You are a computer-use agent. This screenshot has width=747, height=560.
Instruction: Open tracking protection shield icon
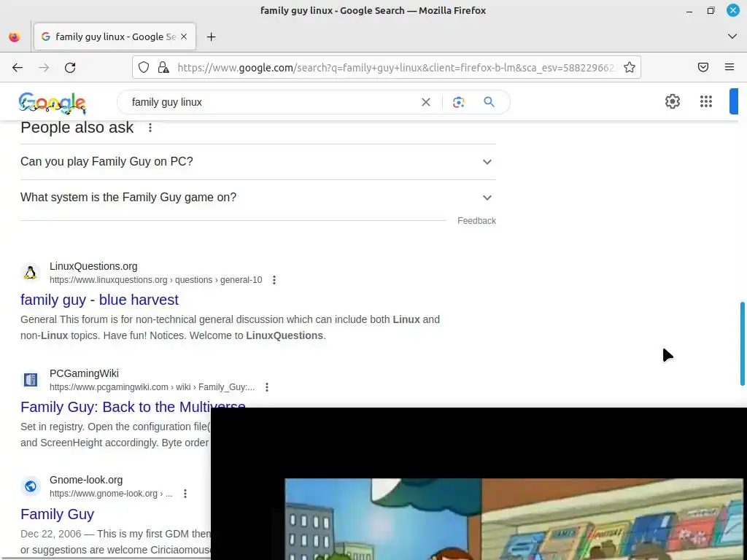click(144, 67)
